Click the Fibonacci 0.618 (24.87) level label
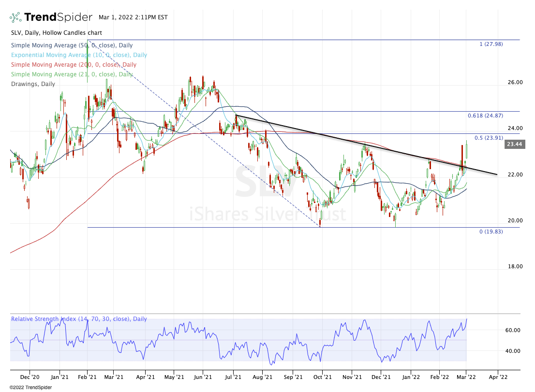This screenshot has height=392, width=535. (x=485, y=116)
